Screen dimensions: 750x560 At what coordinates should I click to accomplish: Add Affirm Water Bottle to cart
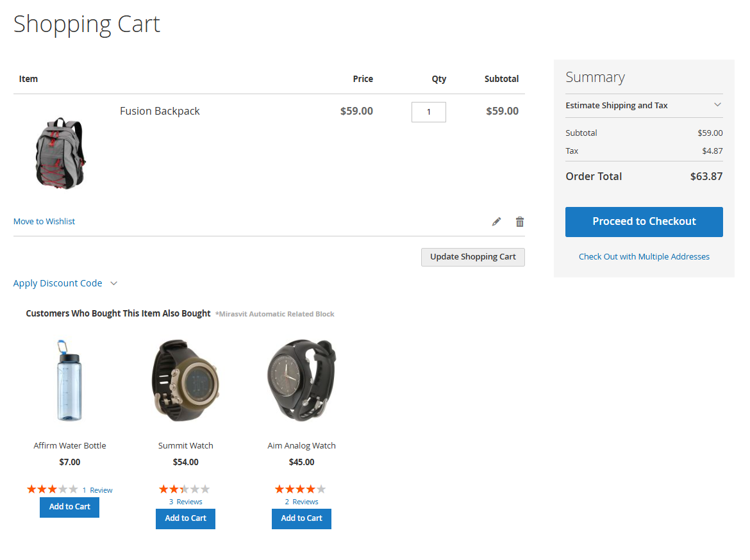(x=69, y=507)
